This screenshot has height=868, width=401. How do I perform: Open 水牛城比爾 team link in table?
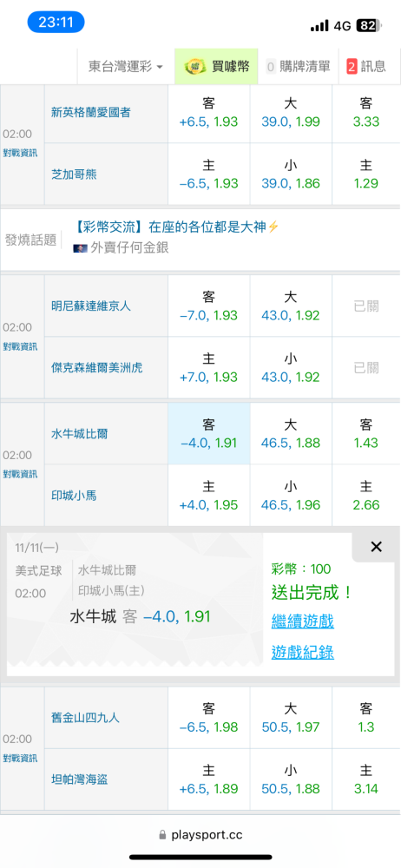(79, 433)
